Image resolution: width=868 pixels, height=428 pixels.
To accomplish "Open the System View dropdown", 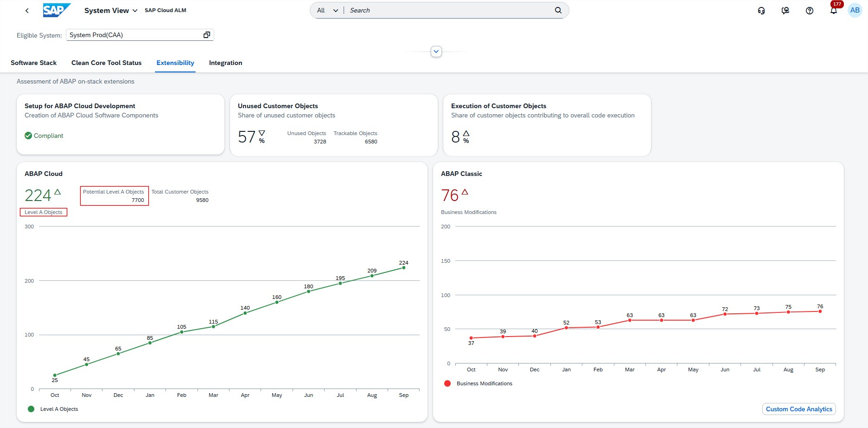I will point(111,11).
